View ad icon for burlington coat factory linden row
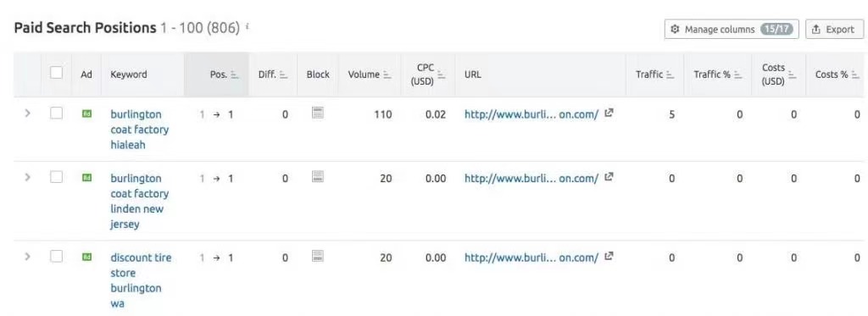The height and width of the screenshot is (316, 868). pyautogui.click(x=86, y=178)
